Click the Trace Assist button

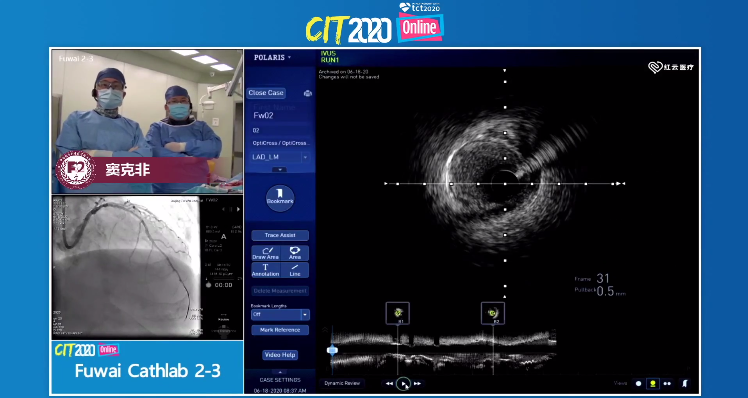pos(280,235)
